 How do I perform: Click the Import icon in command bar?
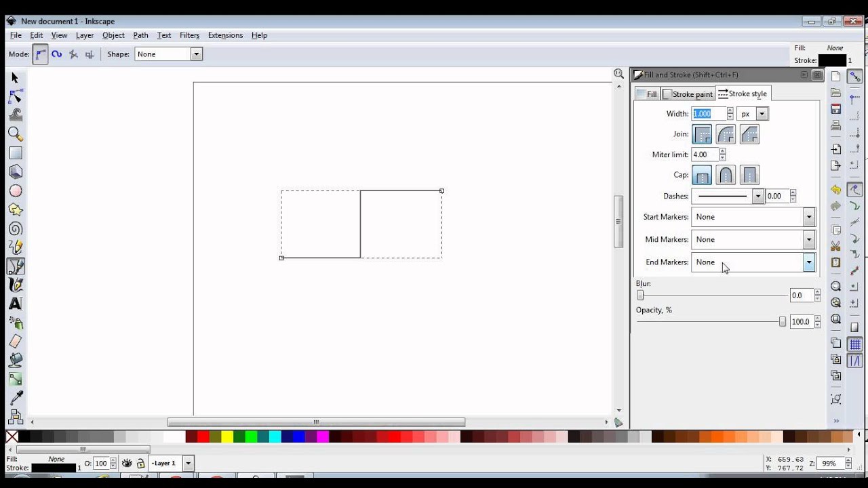coord(836,149)
